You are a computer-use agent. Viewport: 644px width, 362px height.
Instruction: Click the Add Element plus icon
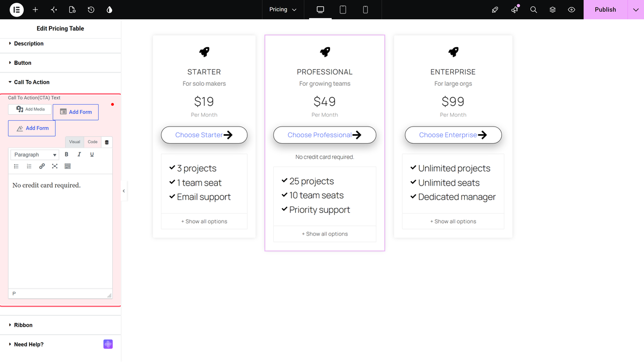click(x=35, y=10)
